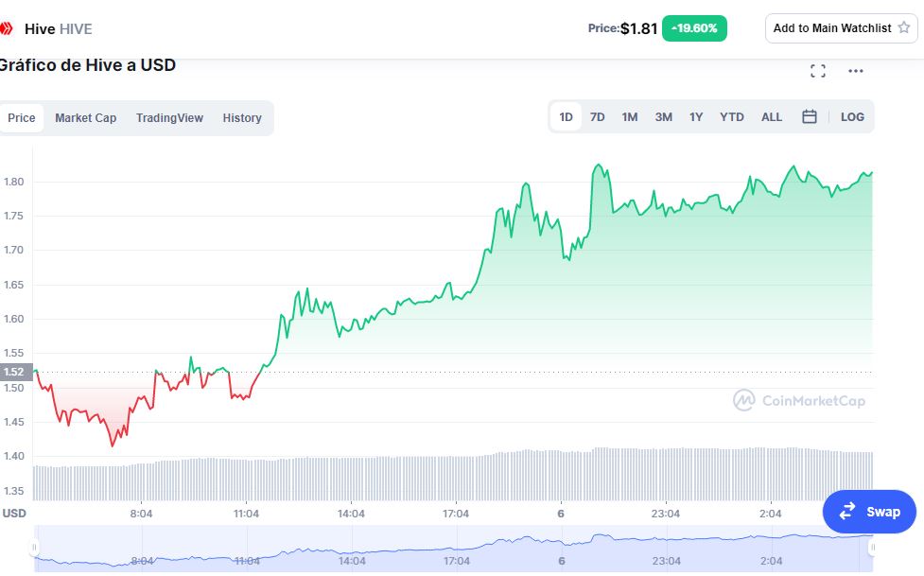Viewport: 924px width, 576px height.
Task: Click the Hive HIVE coin name
Action: point(59,29)
